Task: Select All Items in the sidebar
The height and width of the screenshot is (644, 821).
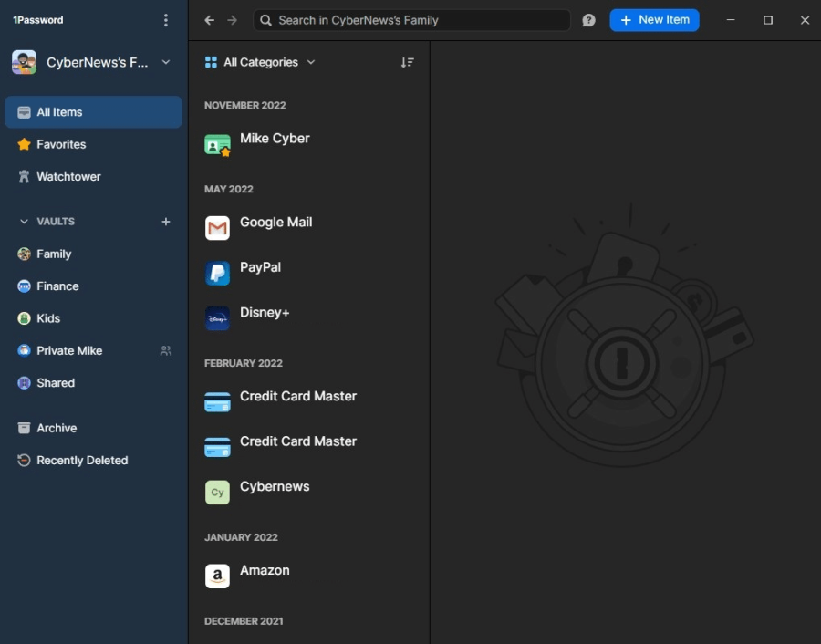Action: click(x=94, y=112)
